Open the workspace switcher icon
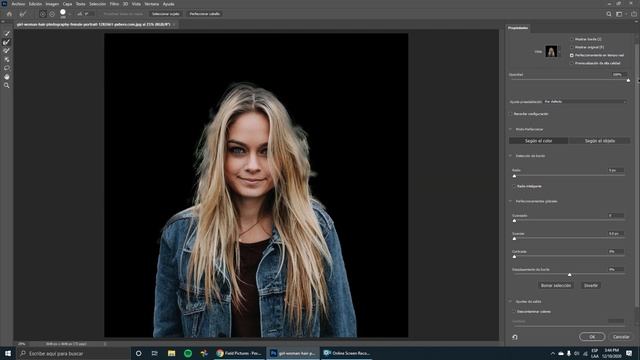640x360 pixels. point(620,14)
